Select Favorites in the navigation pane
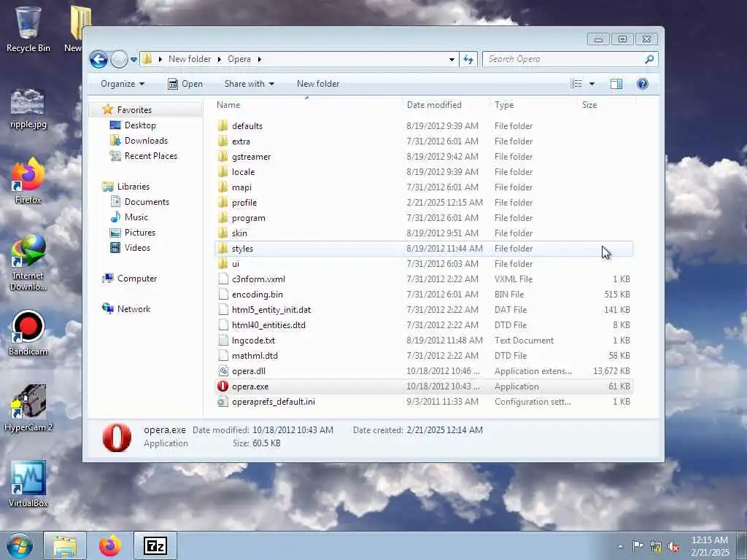 pyautogui.click(x=134, y=110)
